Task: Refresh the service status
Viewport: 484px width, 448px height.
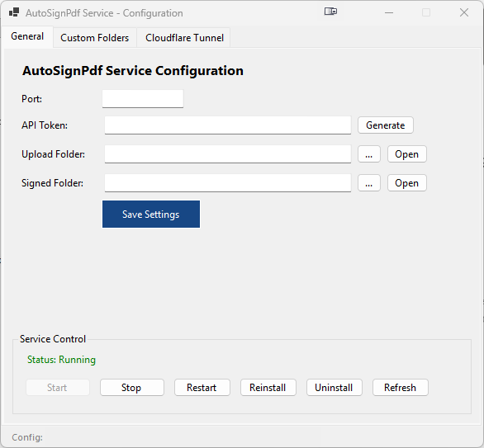Action: 400,387
